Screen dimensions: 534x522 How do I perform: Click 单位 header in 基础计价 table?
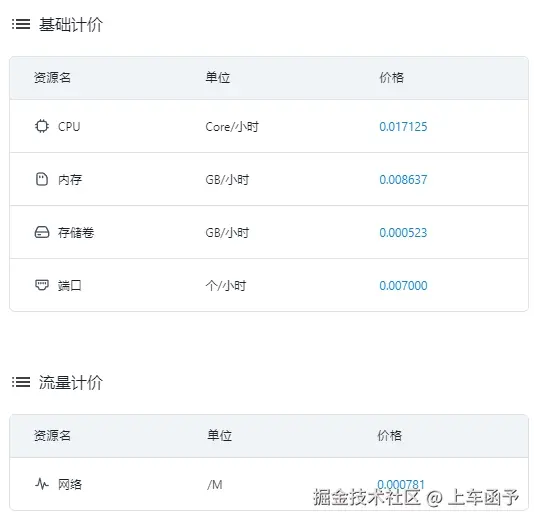(218, 78)
